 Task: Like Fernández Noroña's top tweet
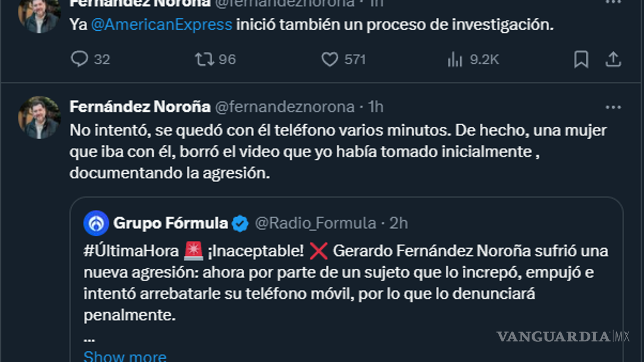332,58
